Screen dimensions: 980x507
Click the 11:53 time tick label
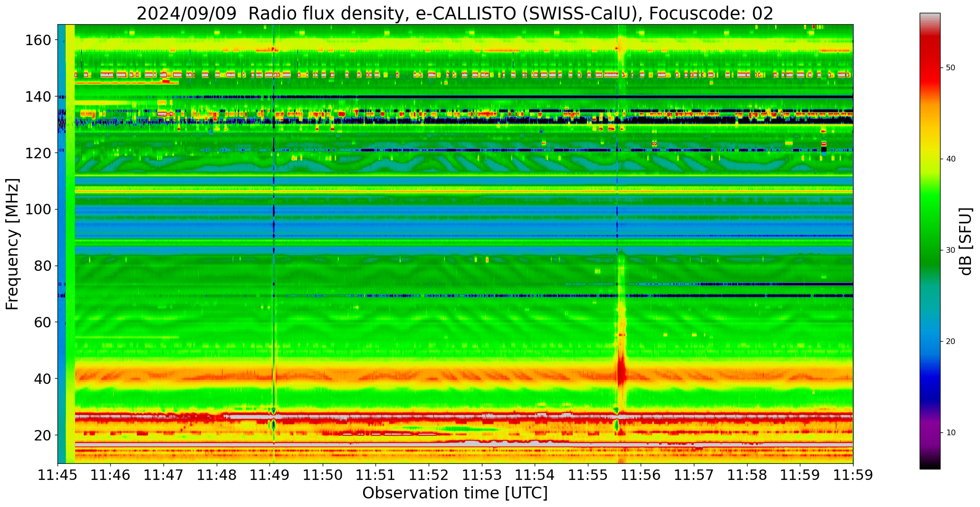point(482,476)
